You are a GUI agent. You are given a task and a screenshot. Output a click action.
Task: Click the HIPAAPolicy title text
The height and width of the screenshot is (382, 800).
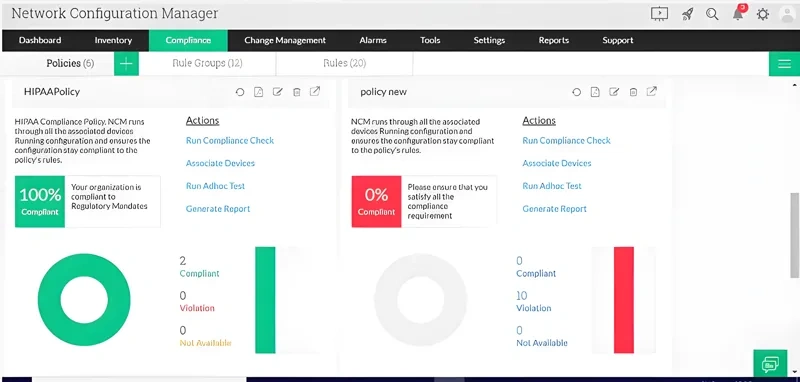52,92
